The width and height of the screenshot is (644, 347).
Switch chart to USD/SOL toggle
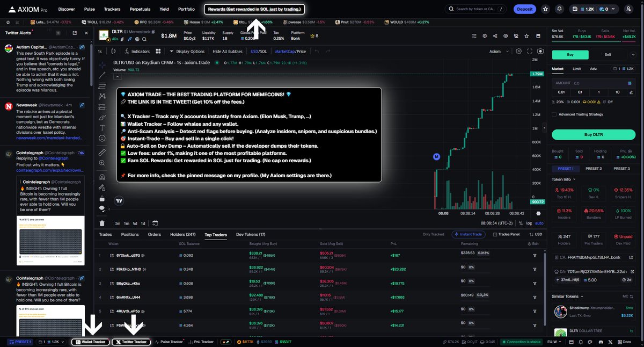258,52
